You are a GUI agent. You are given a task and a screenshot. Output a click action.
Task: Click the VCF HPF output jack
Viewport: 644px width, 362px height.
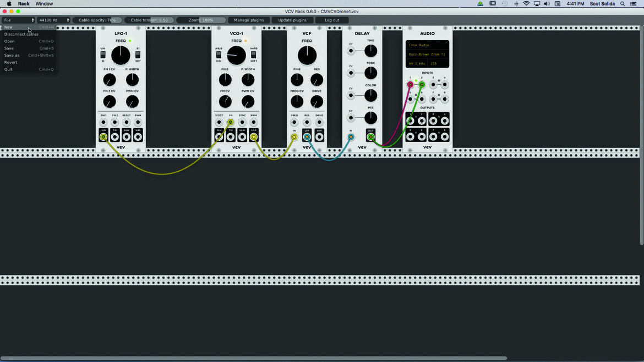[319, 136]
